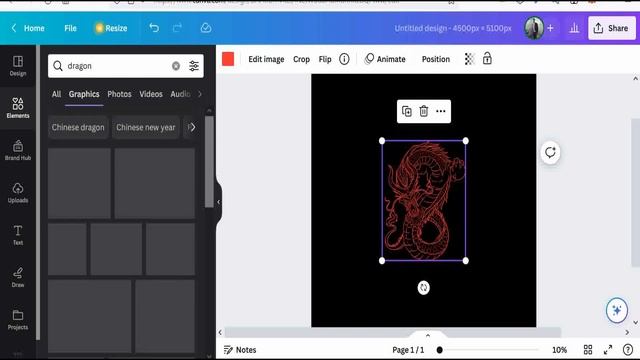Click Page 1 / 1 indicator
The image size is (640, 360).
[408, 350]
